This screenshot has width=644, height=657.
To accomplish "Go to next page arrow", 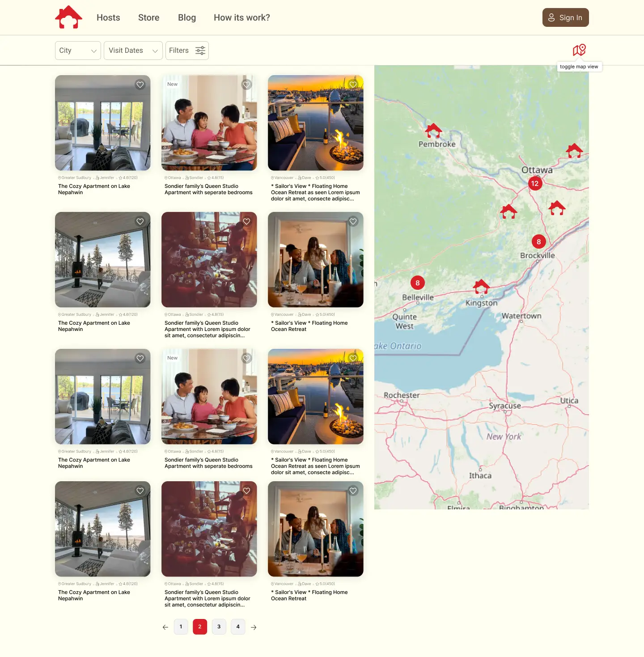I will click(x=254, y=627).
